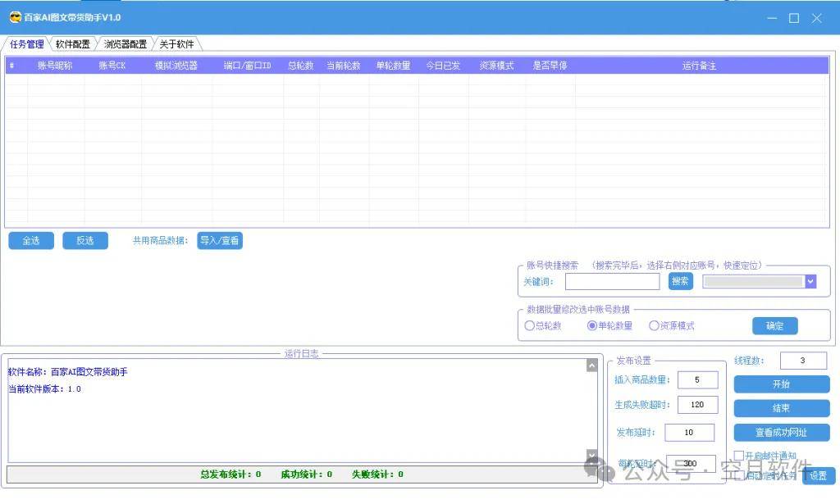Viewport: 840px width, 504px height.
Task: Click the 关键词 search input field
Action: 612,281
